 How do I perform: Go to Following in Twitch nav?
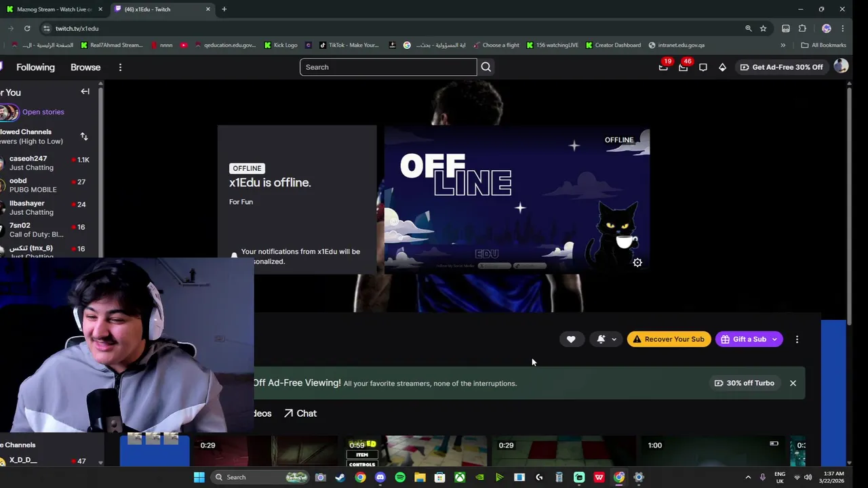pyautogui.click(x=35, y=67)
